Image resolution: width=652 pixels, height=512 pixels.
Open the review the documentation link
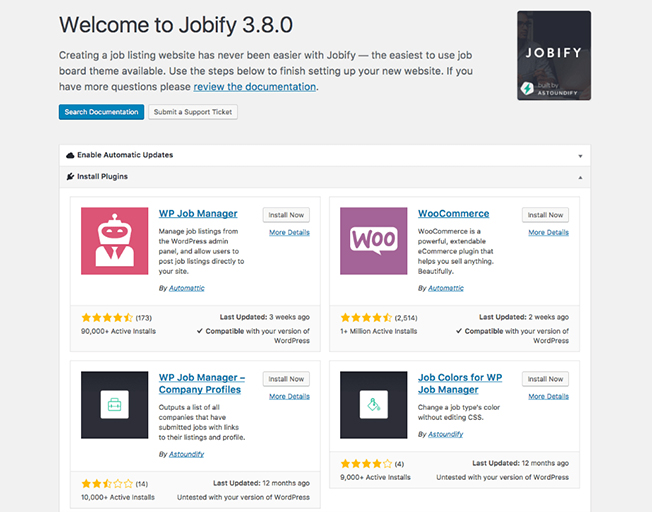[x=254, y=87]
